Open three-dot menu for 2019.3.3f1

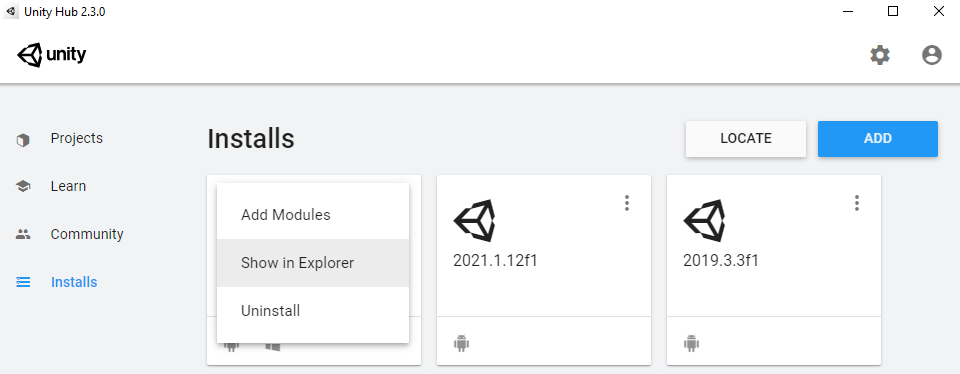click(857, 203)
